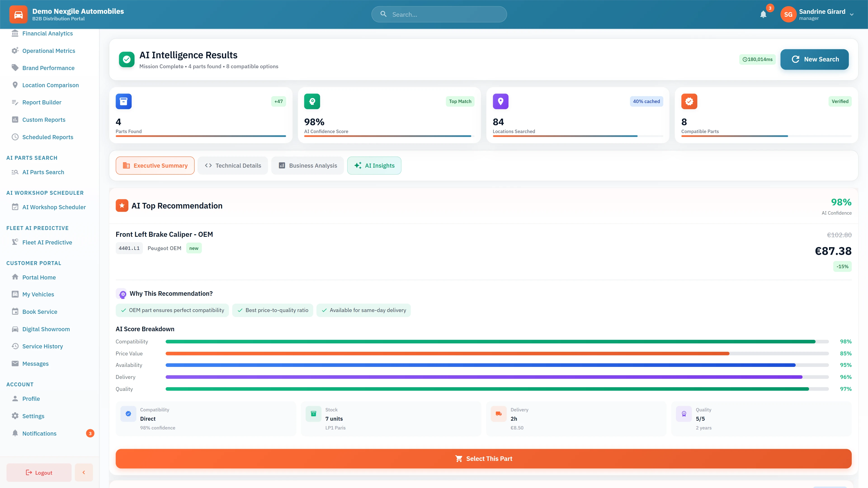The height and width of the screenshot is (488, 868).
Task: Open Fleet AI Predictive in the sidebar
Action: 47,242
